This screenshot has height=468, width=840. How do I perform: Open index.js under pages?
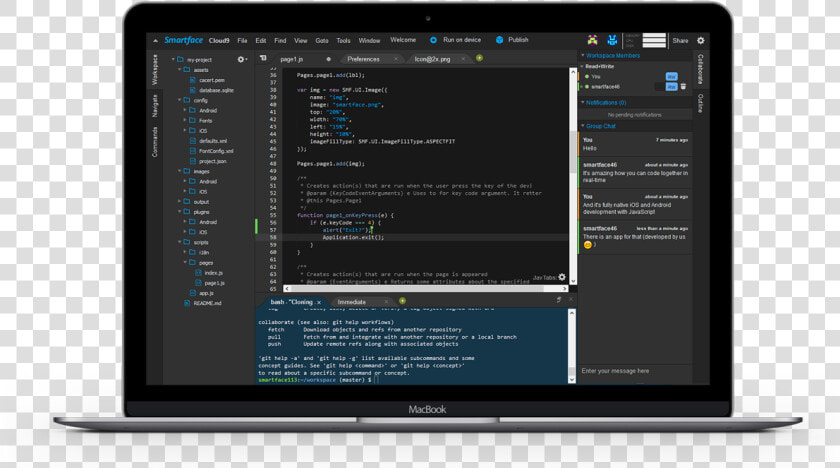pyautogui.click(x=213, y=273)
